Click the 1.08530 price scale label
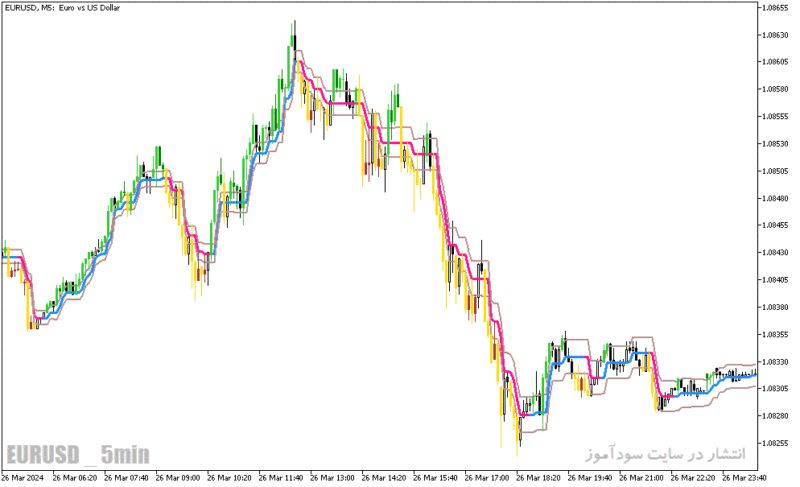Viewport: 800px width, 487px height. pyautogui.click(x=774, y=144)
